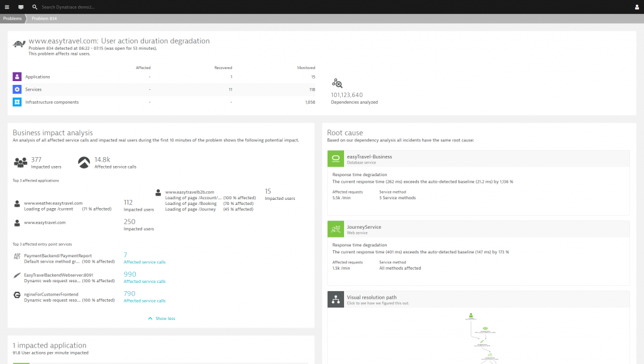The width and height of the screenshot is (644, 364).
Task: Click the Visual resolution path icon
Action: click(336, 299)
